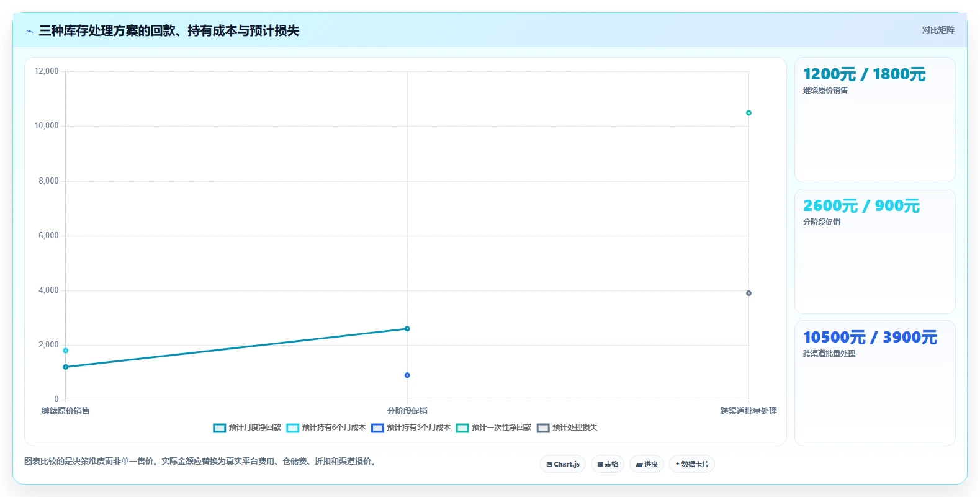Click the 1,200 line start point

pyautogui.click(x=66, y=367)
